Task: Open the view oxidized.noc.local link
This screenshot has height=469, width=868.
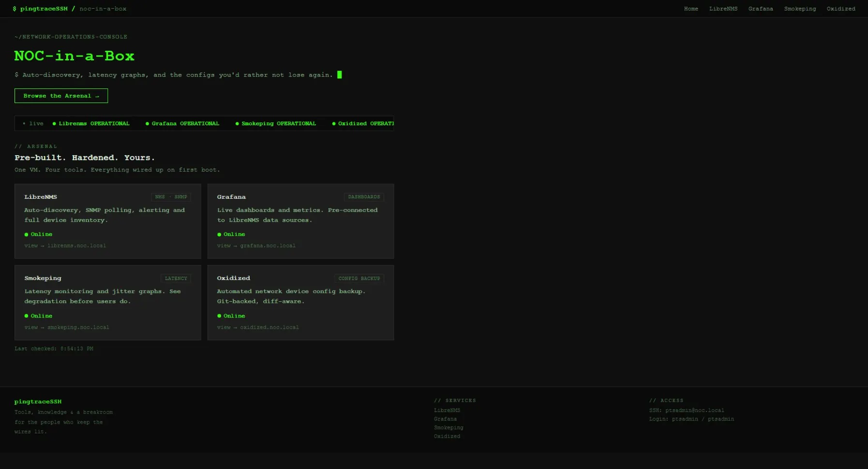Action: tap(258, 327)
